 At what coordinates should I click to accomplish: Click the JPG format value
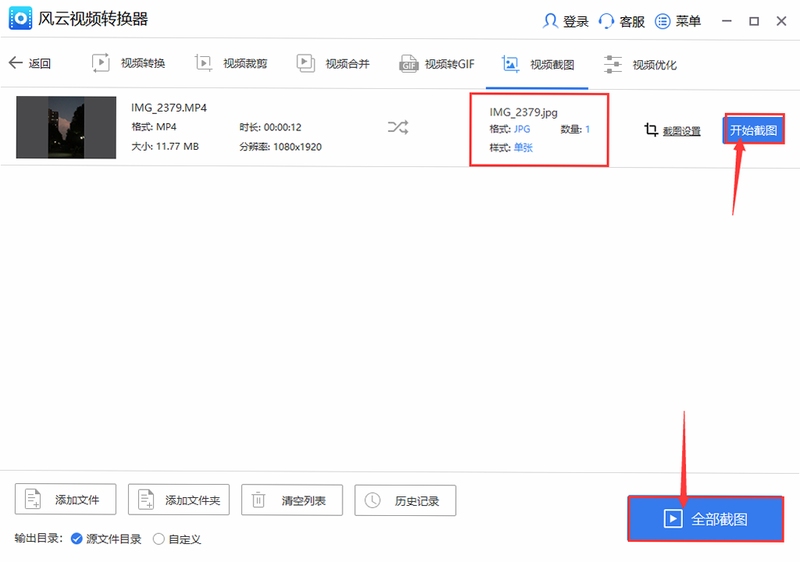[x=522, y=129]
